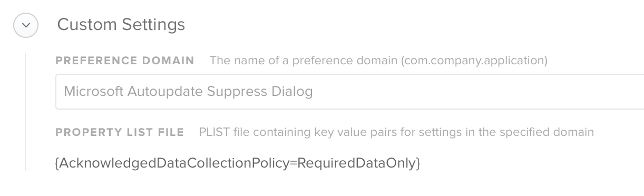This screenshot has width=644, height=196.
Task: Click the opening brace of plist text
Action: (x=57, y=164)
